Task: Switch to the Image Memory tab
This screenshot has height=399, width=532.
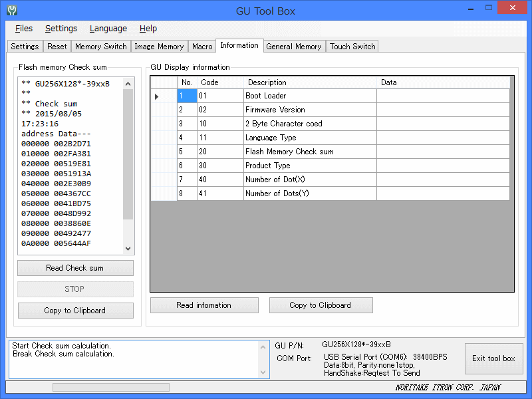Action: coord(159,47)
